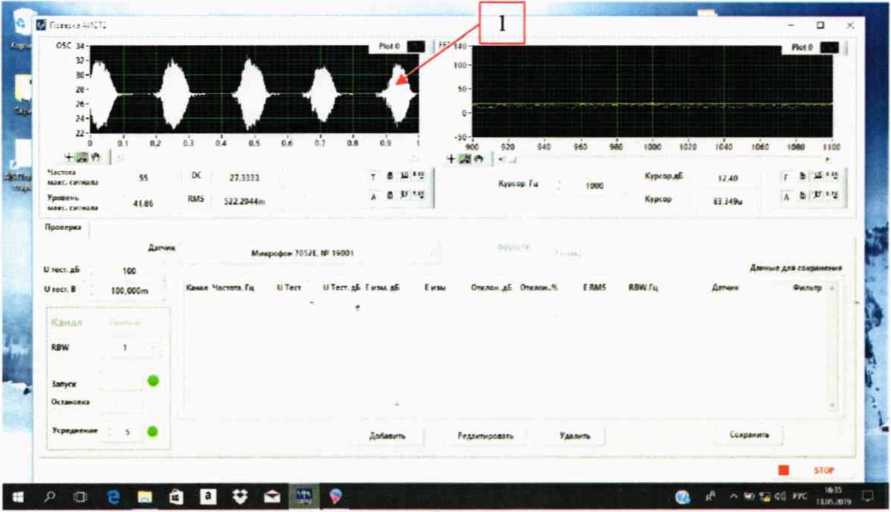
Task: Toggle the green Усреднение indicator
Action: [153, 431]
